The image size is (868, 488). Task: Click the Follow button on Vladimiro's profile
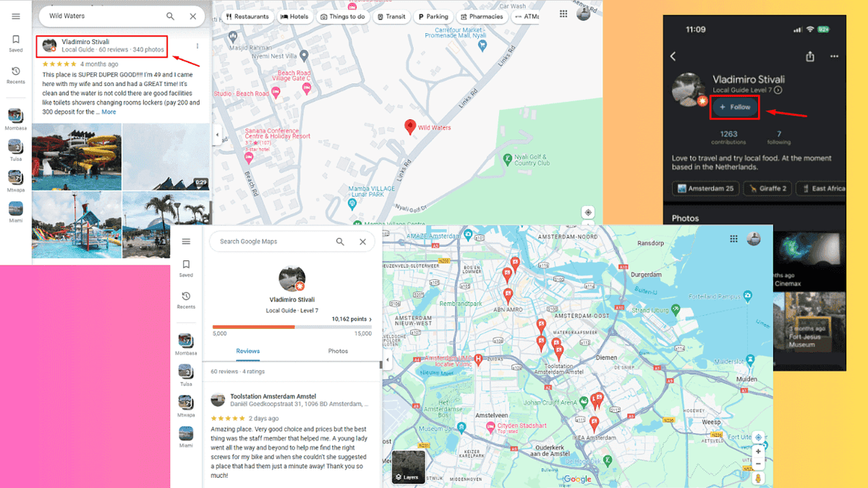click(735, 107)
